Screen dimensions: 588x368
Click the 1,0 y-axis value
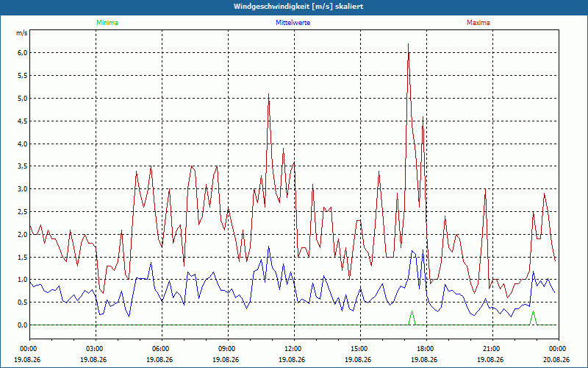point(23,280)
